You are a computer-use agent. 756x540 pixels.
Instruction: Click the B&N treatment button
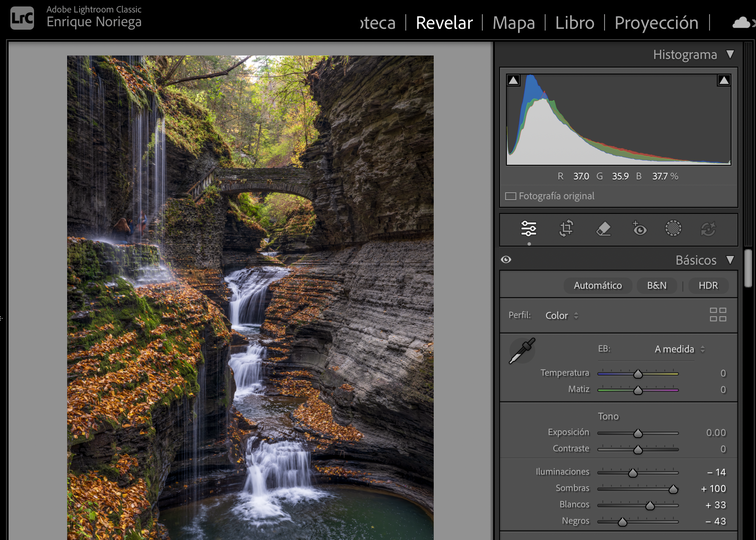pyautogui.click(x=657, y=285)
